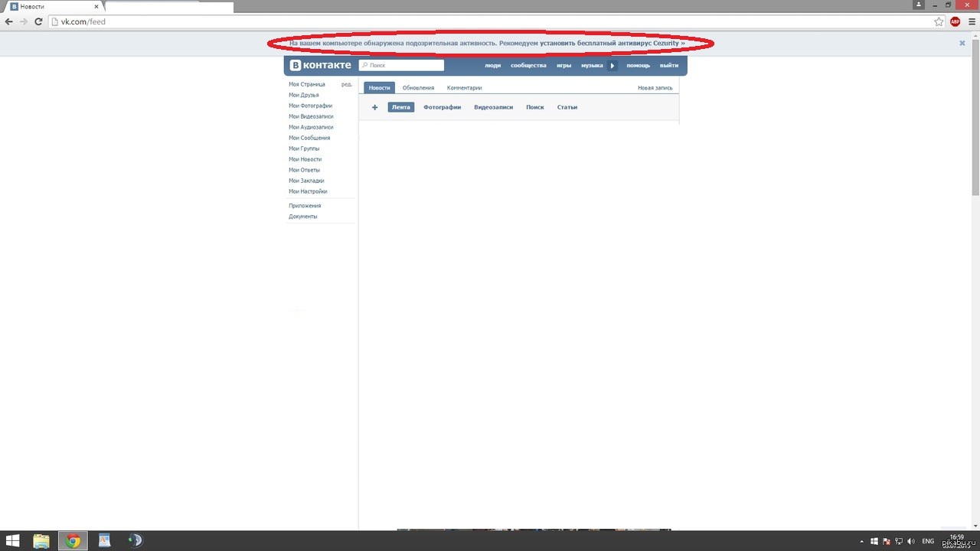Open the Комментарии tab
980x551 pixels.
[x=464, y=88]
